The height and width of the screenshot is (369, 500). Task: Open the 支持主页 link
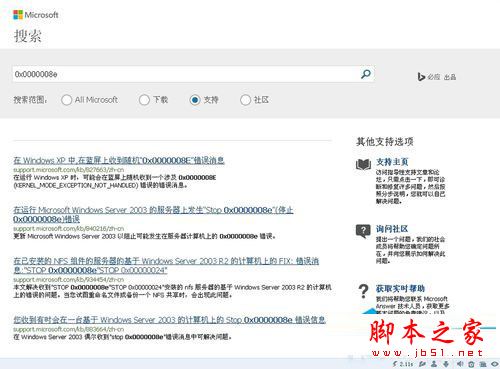392,162
